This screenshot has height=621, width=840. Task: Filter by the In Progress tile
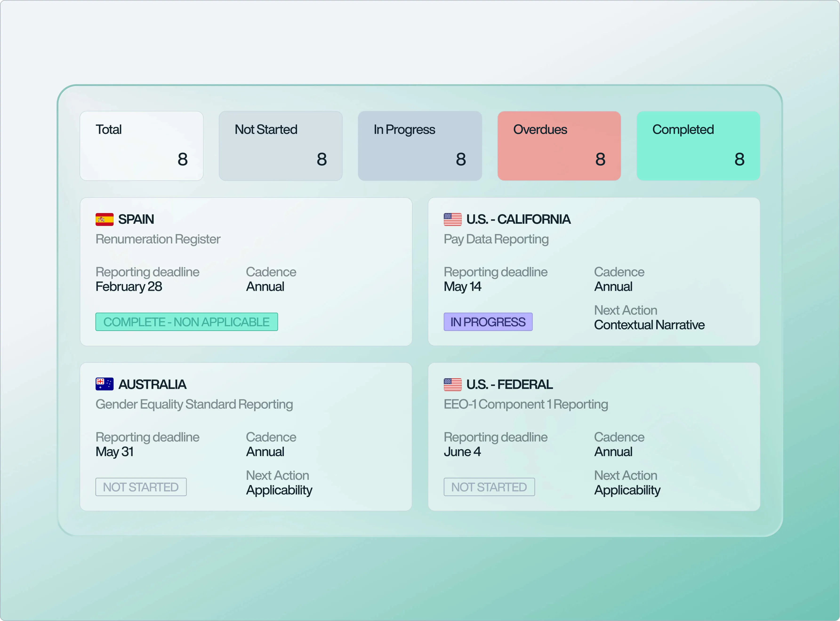point(420,145)
